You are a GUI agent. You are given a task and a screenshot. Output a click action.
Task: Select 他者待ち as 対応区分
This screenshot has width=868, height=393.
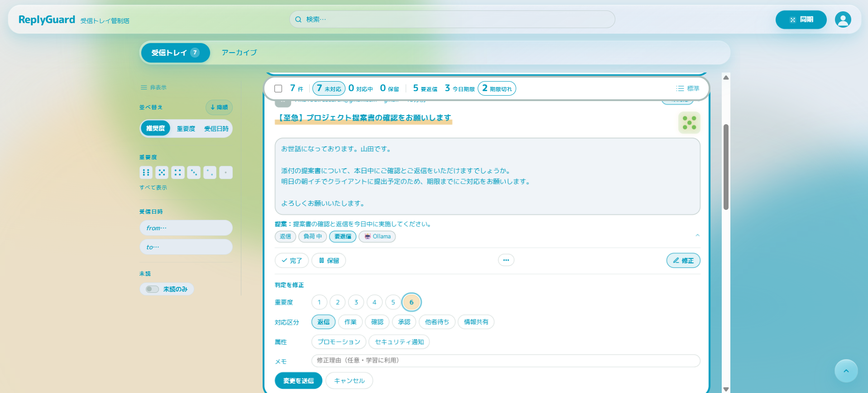[437, 322]
